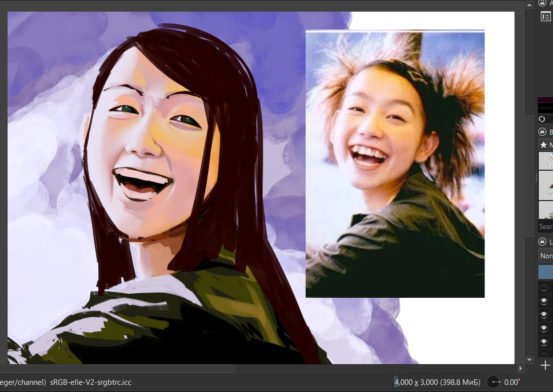Lock the layers docker
553x392 pixels.
[x=542, y=242]
